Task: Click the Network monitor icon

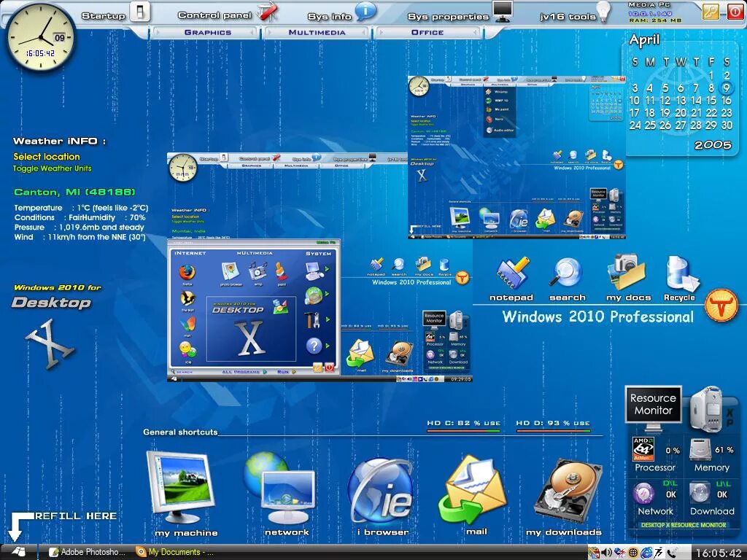Action: (643, 494)
